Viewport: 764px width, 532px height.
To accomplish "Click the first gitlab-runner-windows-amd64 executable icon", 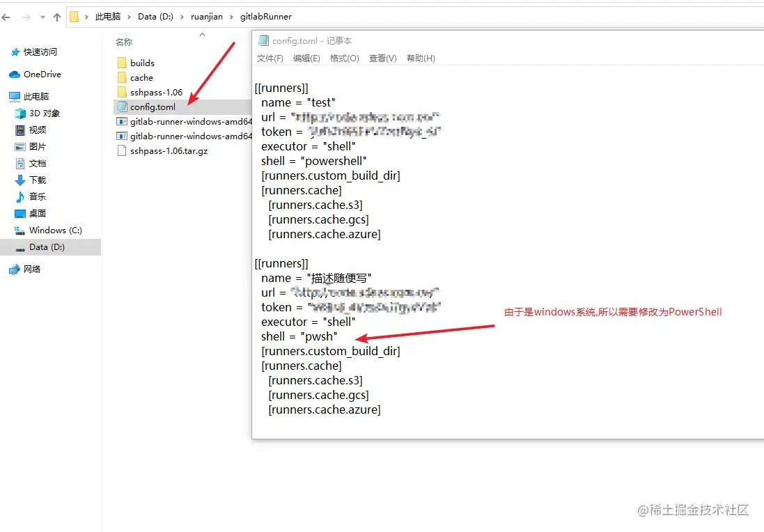I will [122, 121].
